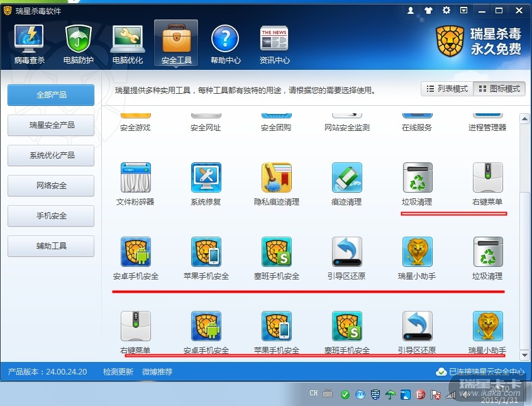
Task: Select the 安全工具 toolbox tab
Action: [176, 43]
